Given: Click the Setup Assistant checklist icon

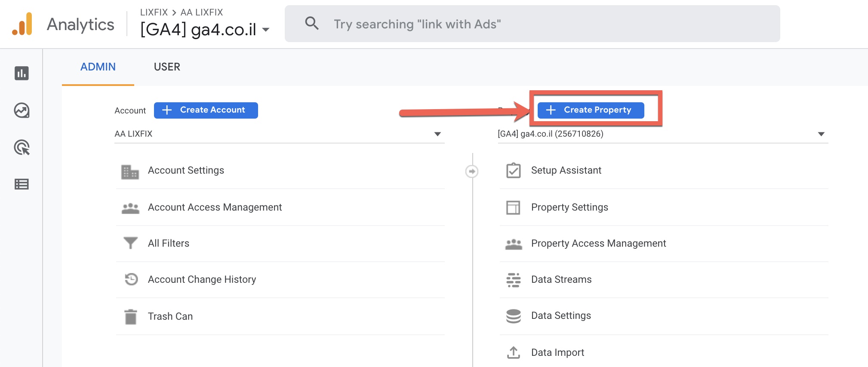Looking at the screenshot, I should click(514, 171).
